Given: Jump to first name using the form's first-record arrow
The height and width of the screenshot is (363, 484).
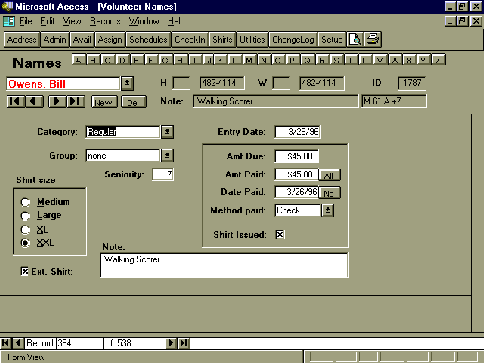Looking at the screenshot, I should (x=16, y=101).
